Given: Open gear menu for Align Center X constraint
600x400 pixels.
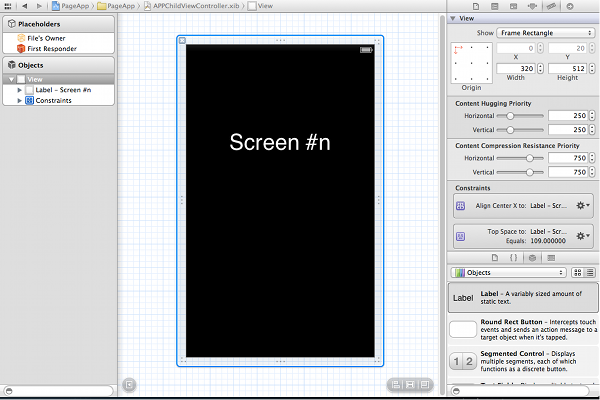Looking at the screenshot, I should tap(582, 205).
